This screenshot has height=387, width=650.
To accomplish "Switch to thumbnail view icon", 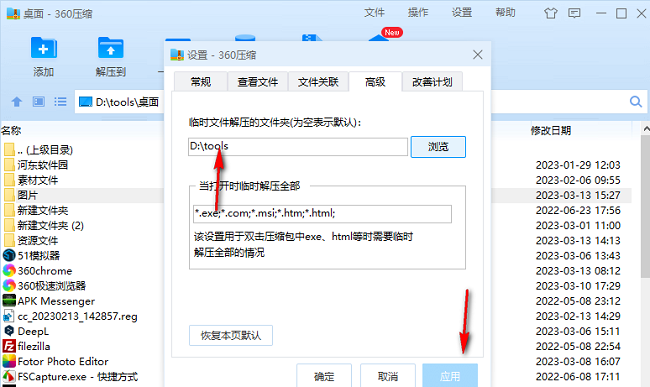I will click(39, 102).
